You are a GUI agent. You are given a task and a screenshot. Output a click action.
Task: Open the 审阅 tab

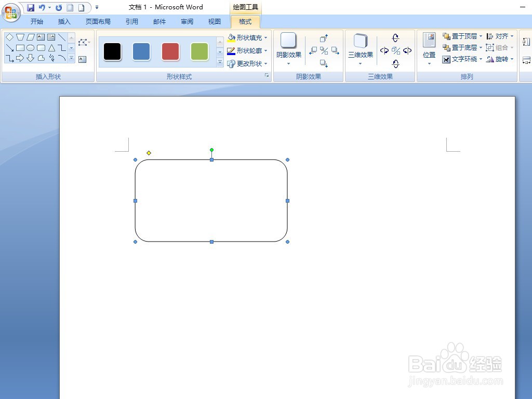click(x=187, y=22)
